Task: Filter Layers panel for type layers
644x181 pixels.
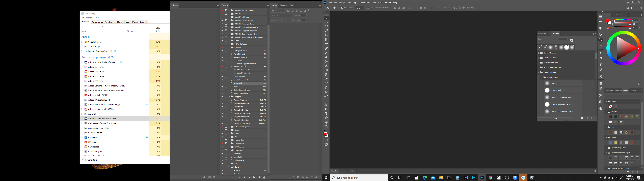Action: [297, 11]
